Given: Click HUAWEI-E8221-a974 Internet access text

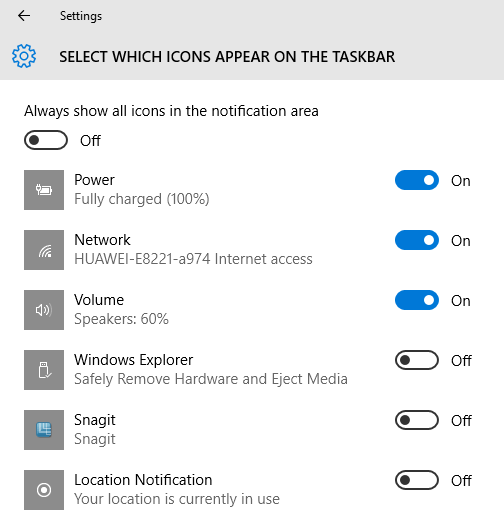Looking at the screenshot, I should tap(193, 259).
